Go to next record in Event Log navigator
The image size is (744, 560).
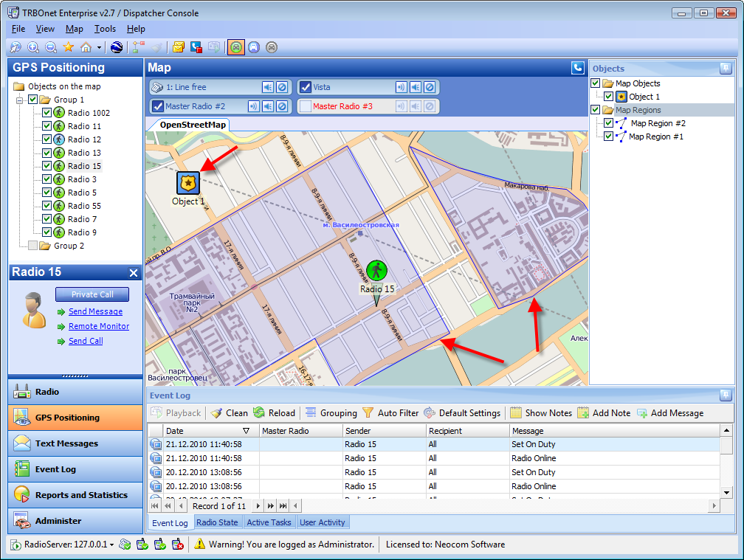click(258, 506)
